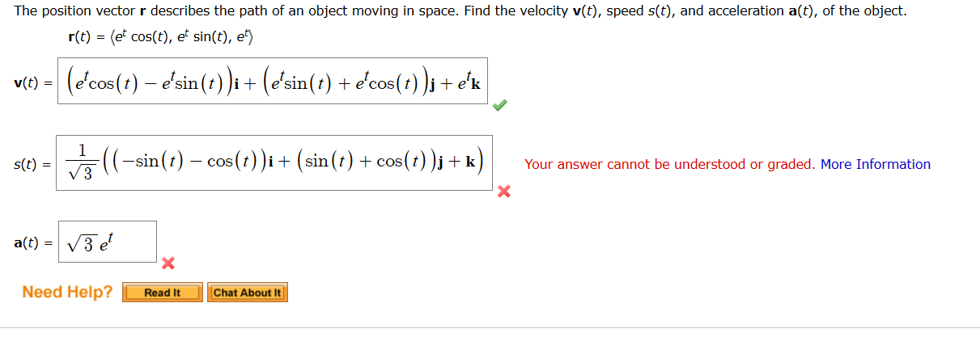This screenshot has width=980, height=337.
Task: Click the green checkmark beside the v(t) answer
Action: pyautogui.click(x=501, y=105)
